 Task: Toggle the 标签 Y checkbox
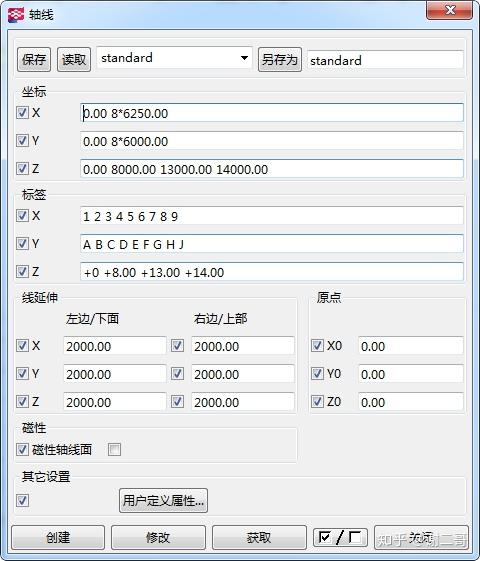click(23, 244)
